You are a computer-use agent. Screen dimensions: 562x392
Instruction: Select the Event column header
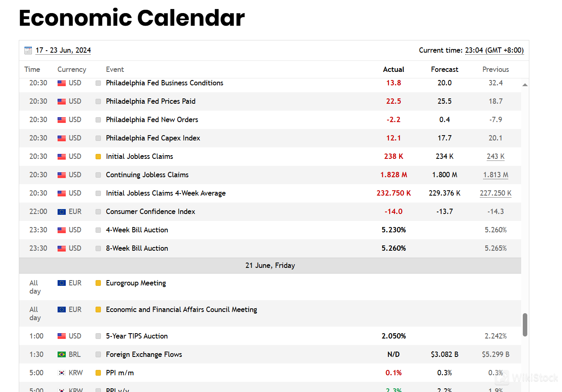115,69
